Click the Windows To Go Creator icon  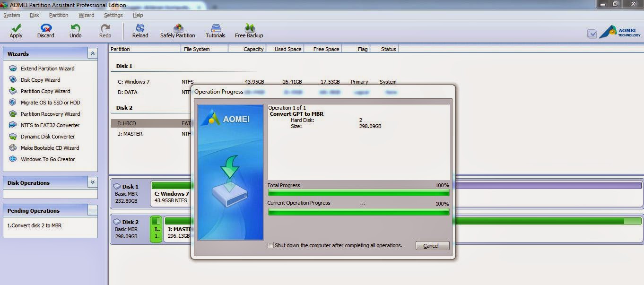point(13,159)
